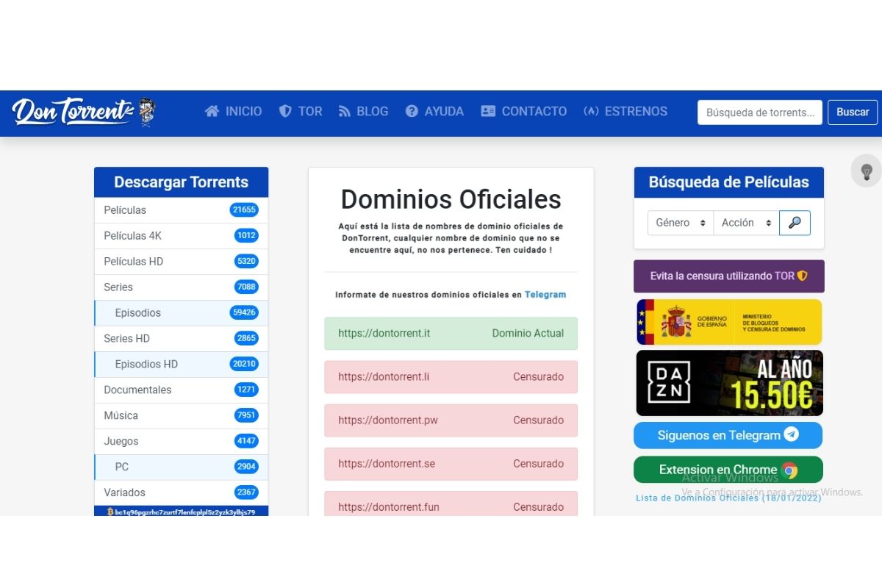Open Lista de Dominios Oficiales link
The height and width of the screenshot is (588, 882).
728,498
